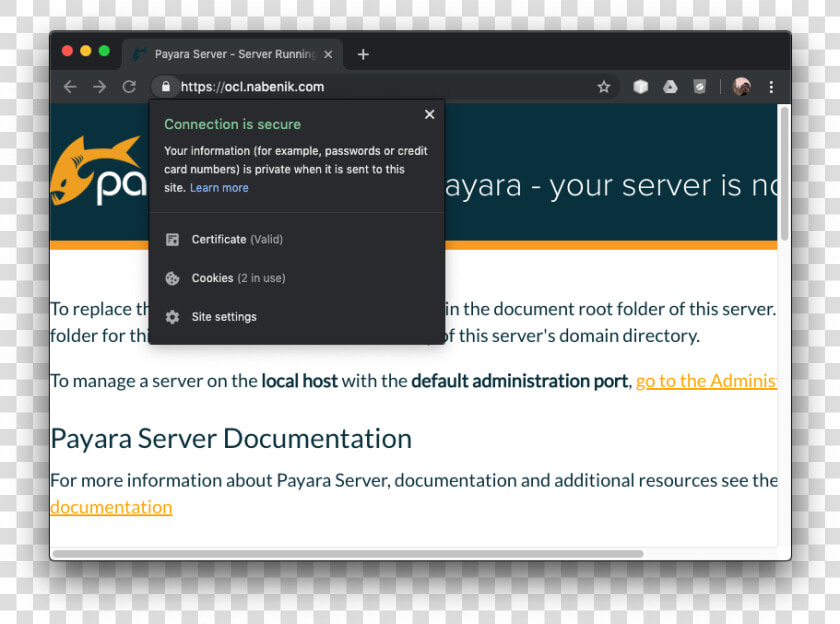Click the horizontal page scrollbar
The image size is (840, 624).
click(x=348, y=553)
